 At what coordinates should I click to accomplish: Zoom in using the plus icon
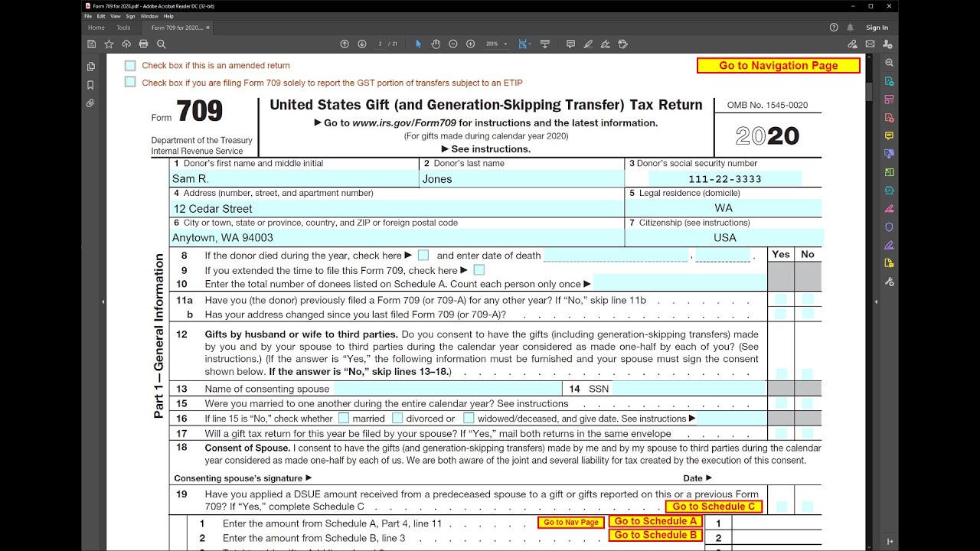(471, 44)
